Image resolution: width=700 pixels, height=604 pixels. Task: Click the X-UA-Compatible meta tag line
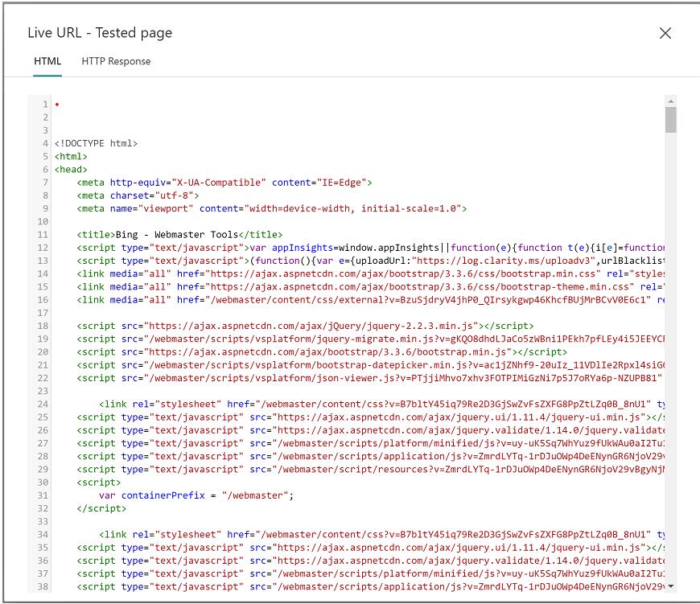[224, 183]
